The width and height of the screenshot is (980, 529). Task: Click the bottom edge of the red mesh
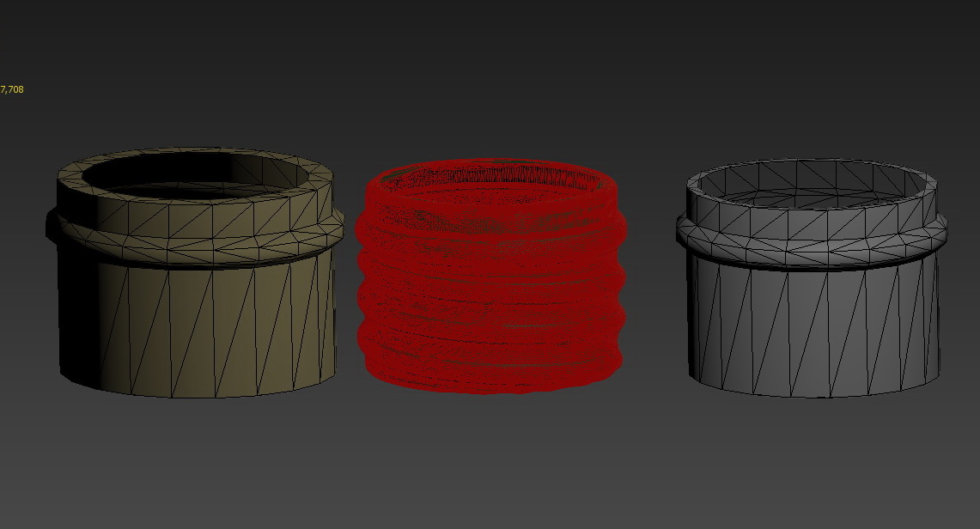coord(490,386)
